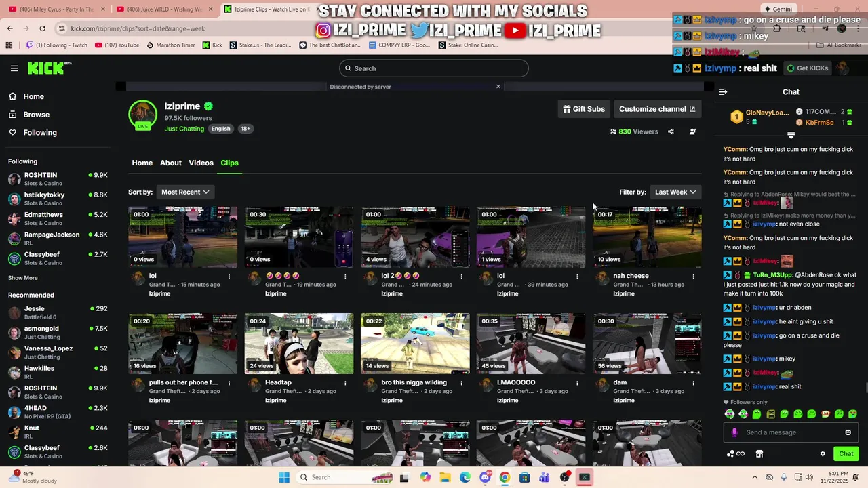The image size is (868, 488).
Task: Close the Juice WRLD YouTube tab
Action: (211, 9)
